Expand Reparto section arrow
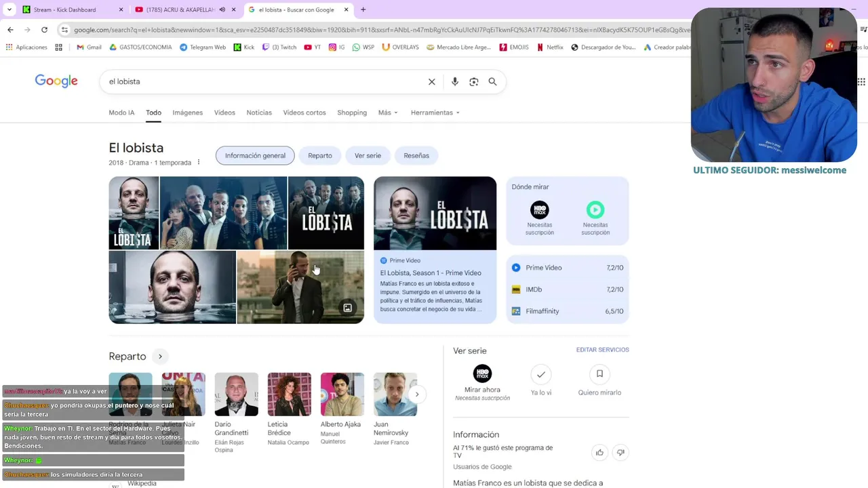Viewport: 868px width, 488px height. click(160, 357)
